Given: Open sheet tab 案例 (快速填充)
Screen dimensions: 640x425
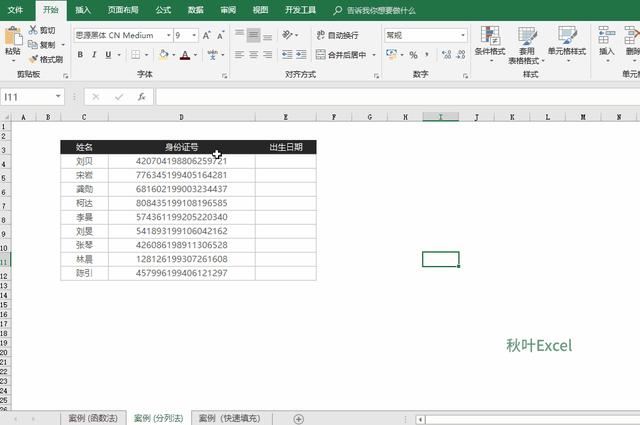Looking at the screenshot, I should (x=229, y=418).
